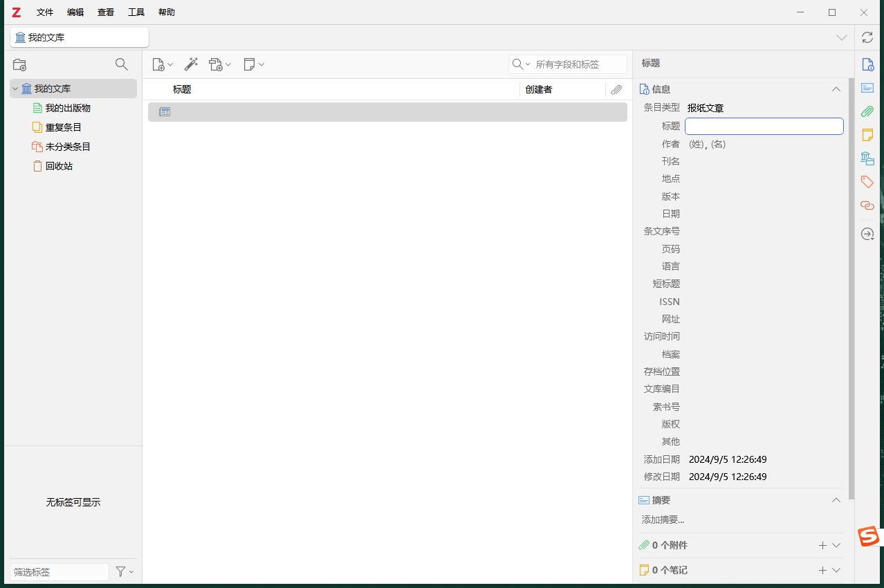Click the author (名) first name field
884x588 pixels.
[x=718, y=144]
